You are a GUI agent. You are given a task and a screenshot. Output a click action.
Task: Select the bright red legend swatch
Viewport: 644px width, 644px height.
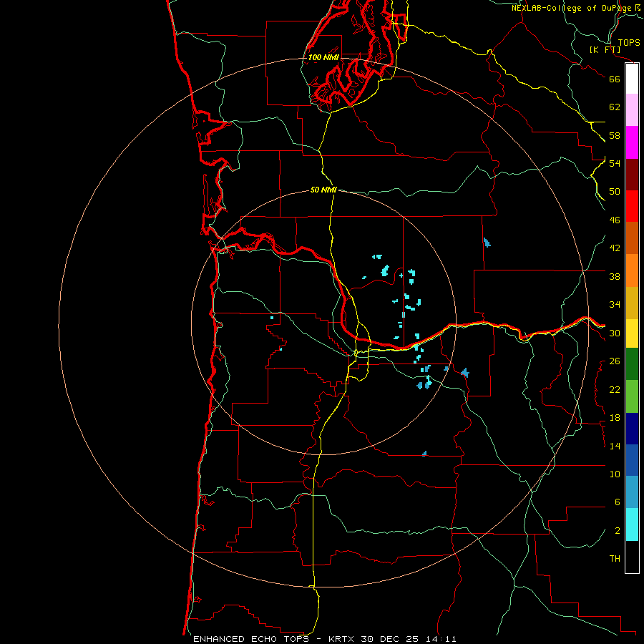point(632,206)
